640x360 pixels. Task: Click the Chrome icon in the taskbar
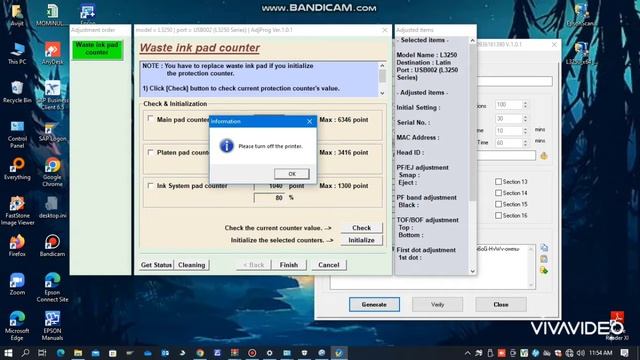coord(200,353)
